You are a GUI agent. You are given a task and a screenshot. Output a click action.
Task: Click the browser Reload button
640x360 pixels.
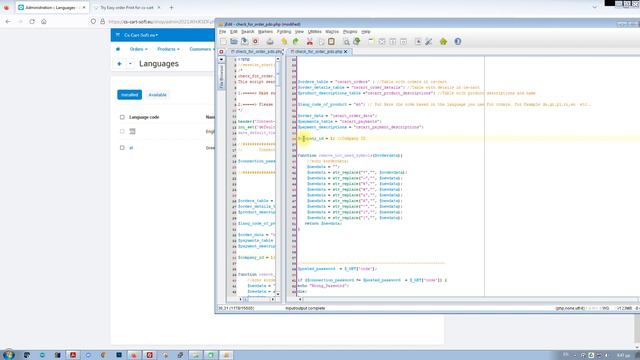click(32, 21)
